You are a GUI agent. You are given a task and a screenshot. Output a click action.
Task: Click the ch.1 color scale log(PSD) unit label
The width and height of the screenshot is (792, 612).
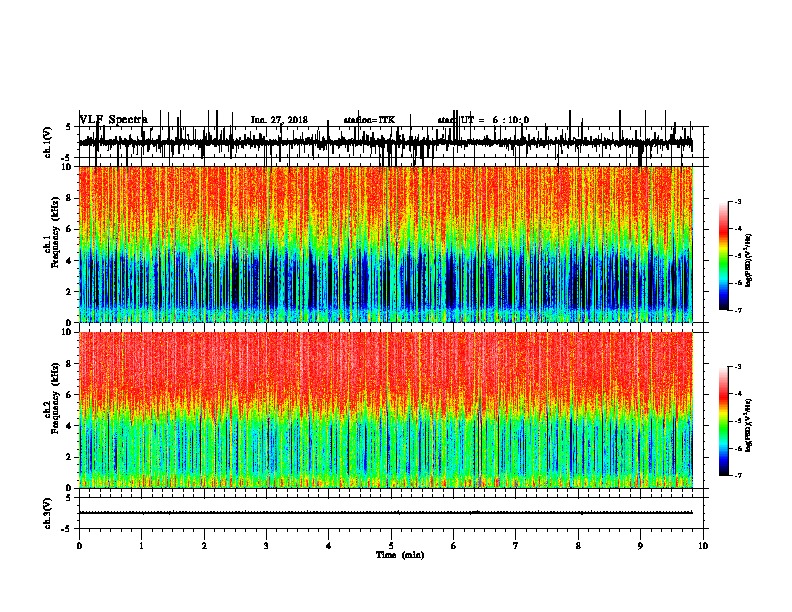[x=749, y=260]
